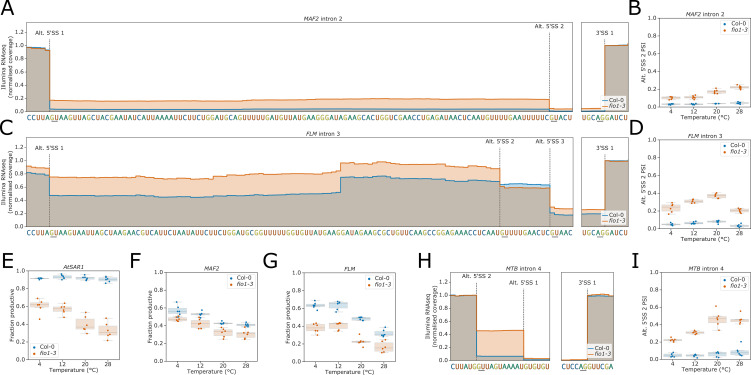
Task: Click 'Alt. 5'SS 1' label in MTB intron 4 coverage
Action: [523, 282]
